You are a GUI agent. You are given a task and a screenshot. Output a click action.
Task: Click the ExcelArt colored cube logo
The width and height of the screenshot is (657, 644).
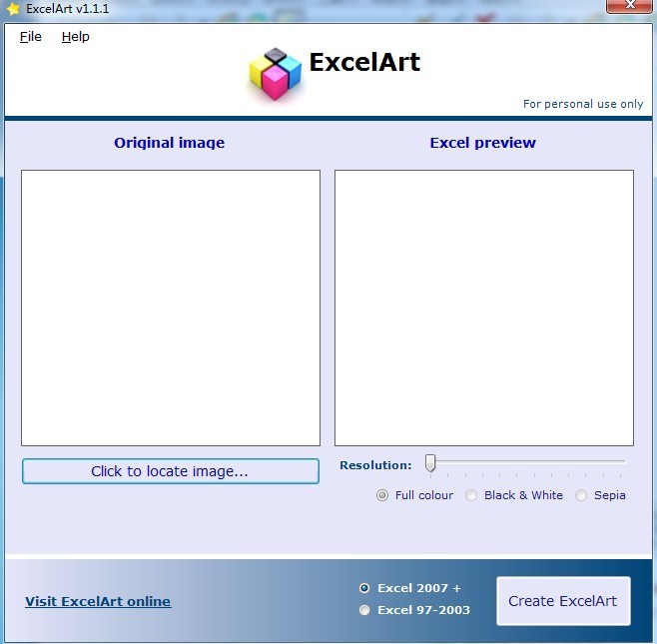click(275, 73)
